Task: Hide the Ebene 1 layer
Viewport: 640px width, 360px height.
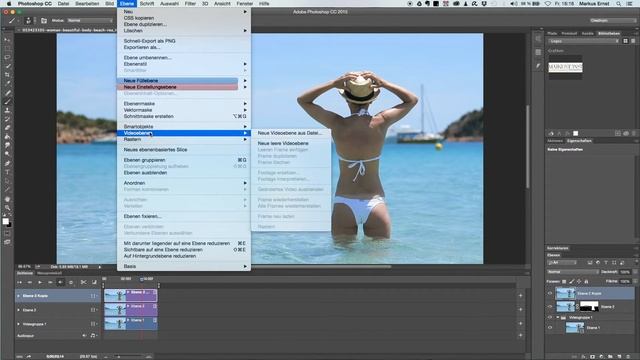Action: [550, 328]
